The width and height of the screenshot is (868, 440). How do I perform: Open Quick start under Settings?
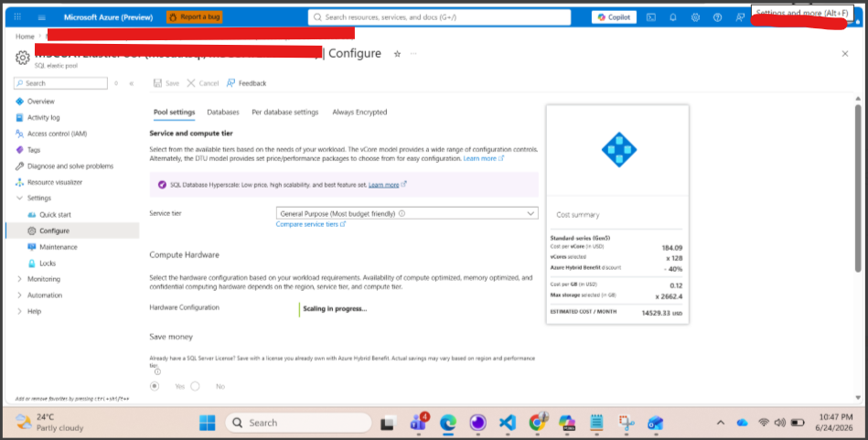click(55, 214)
